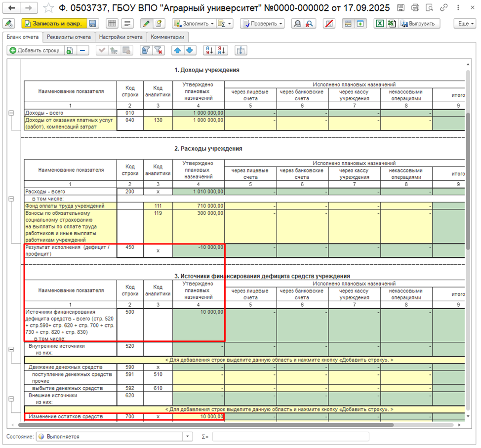Add report to favorites with star icon
481x448 pixels.
48,8
